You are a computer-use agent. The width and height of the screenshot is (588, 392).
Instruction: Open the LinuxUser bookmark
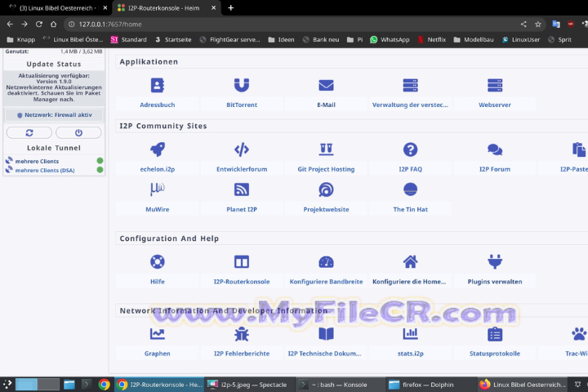(521, 39)
